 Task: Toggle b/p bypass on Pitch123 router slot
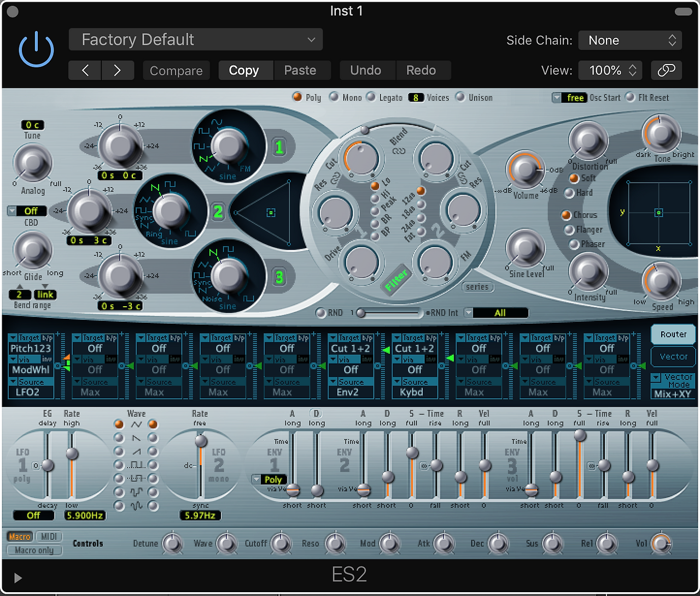pos(48,338)
